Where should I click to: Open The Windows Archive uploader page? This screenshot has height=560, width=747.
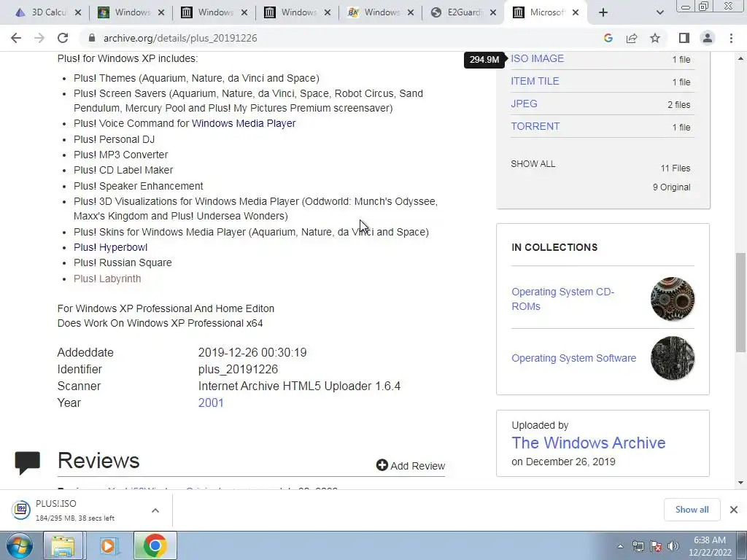point(589,443)
